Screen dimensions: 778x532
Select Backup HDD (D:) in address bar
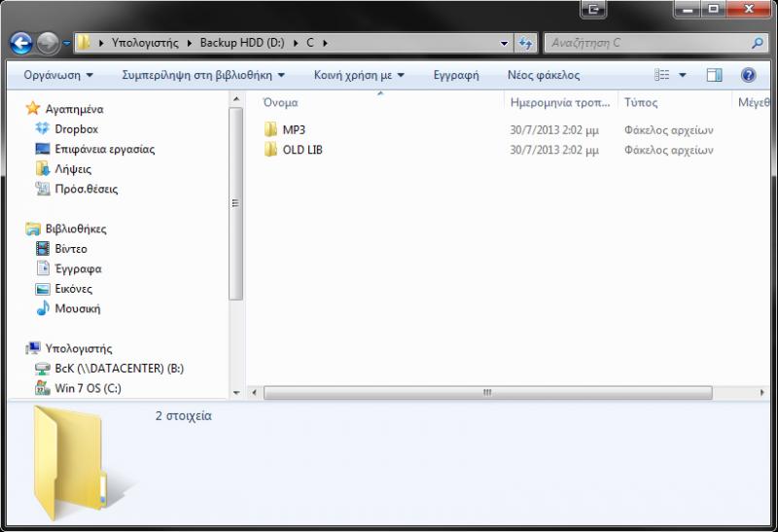pyautogui.click(x=242, y=43)
